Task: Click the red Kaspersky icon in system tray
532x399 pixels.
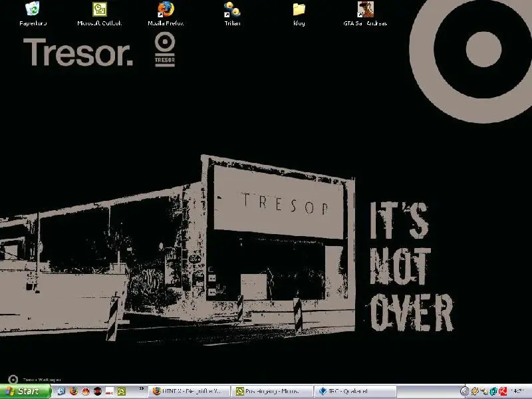Action: 504,392
